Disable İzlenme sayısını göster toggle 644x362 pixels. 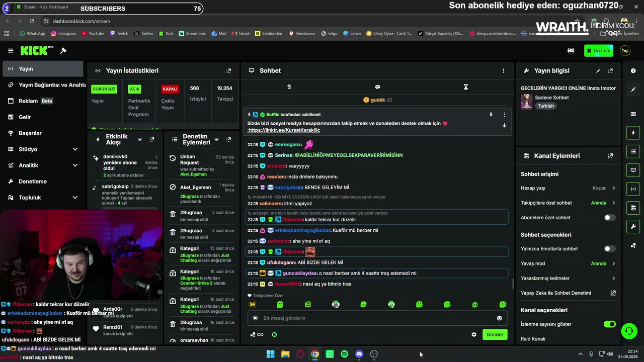click(x=609, y=324)
